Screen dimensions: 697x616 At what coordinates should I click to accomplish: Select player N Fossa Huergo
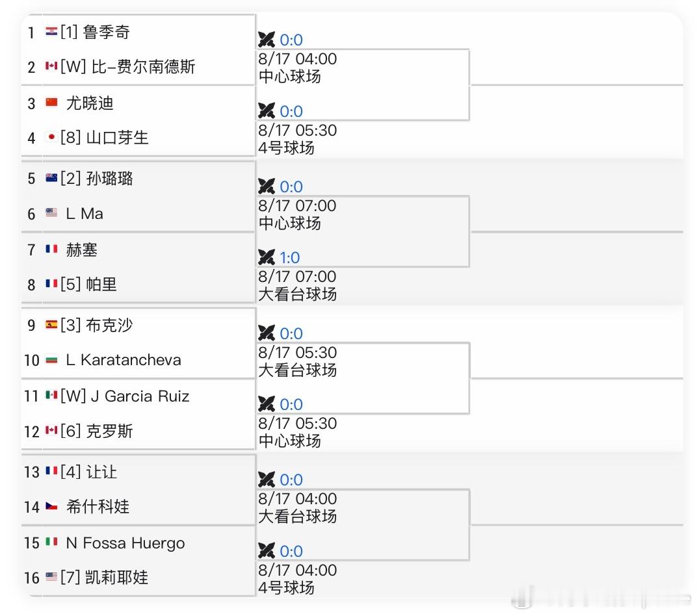(125, 543)
